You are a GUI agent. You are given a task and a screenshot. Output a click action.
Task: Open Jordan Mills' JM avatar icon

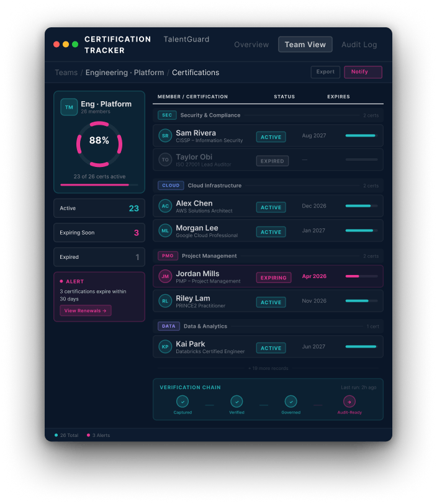[165, 277]
